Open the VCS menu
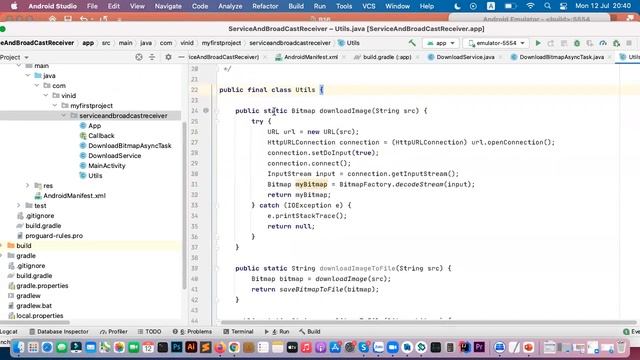Screen dimensions: 640x360 click(369, 6)
